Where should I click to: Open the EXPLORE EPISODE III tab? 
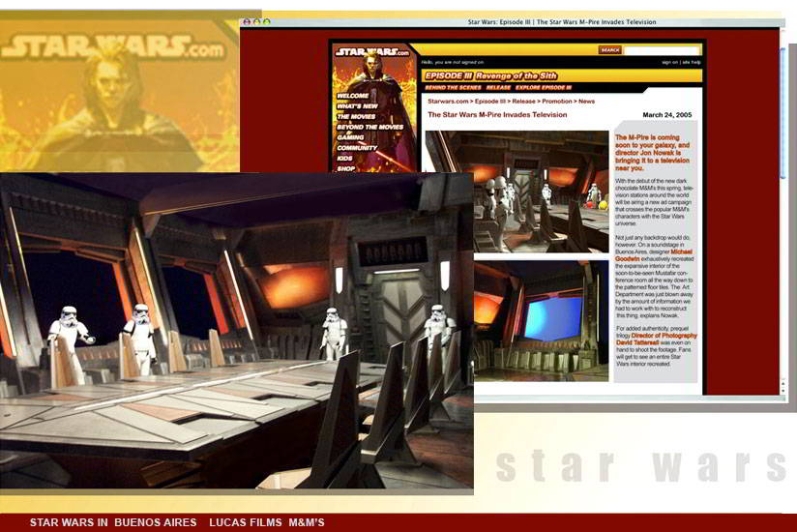coord(544,87)
